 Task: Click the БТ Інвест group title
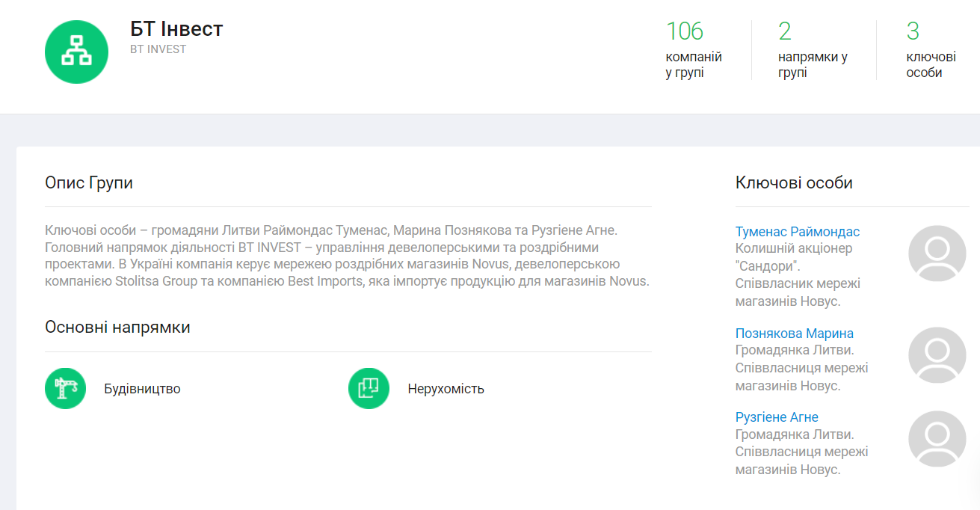176,29
